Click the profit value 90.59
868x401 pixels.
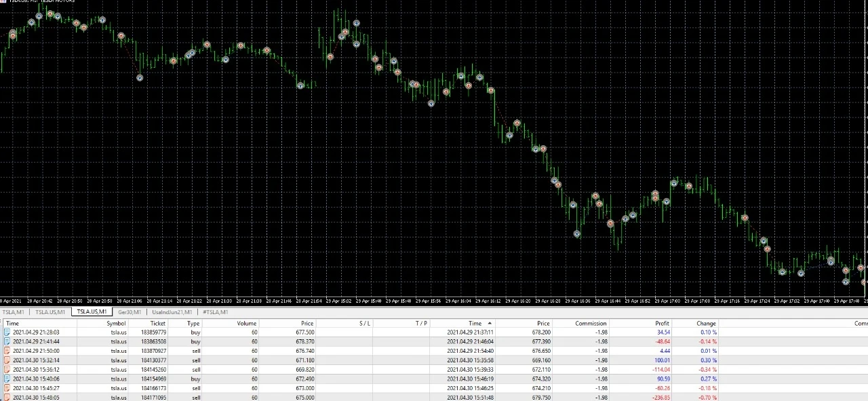click(663, 379)
